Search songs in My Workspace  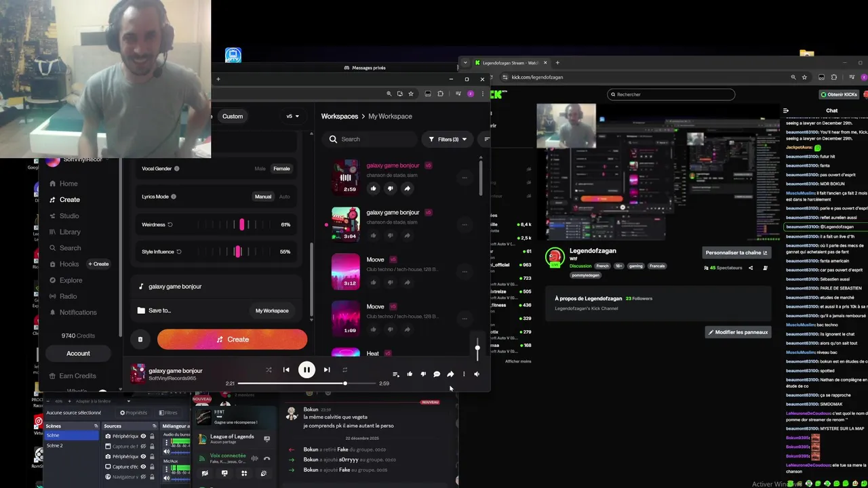click(370, 139)
